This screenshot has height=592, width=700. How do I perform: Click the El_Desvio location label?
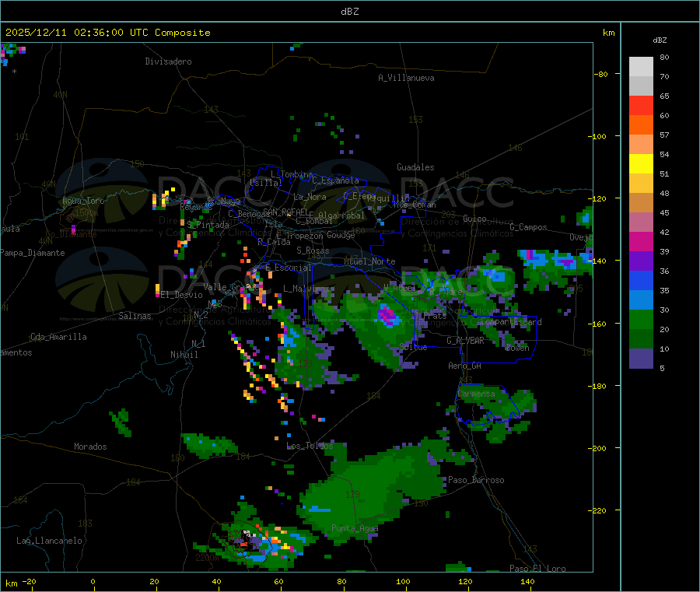click(181, 295)
